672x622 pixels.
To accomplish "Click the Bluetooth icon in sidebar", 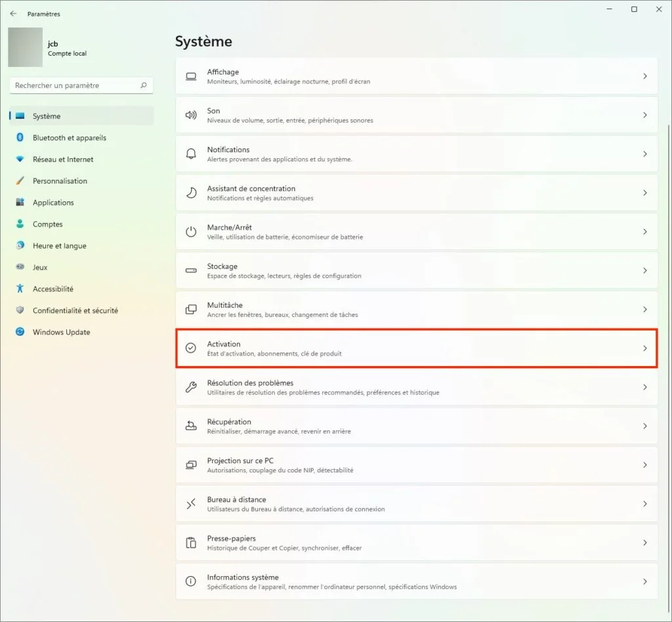I will point(20,138).
